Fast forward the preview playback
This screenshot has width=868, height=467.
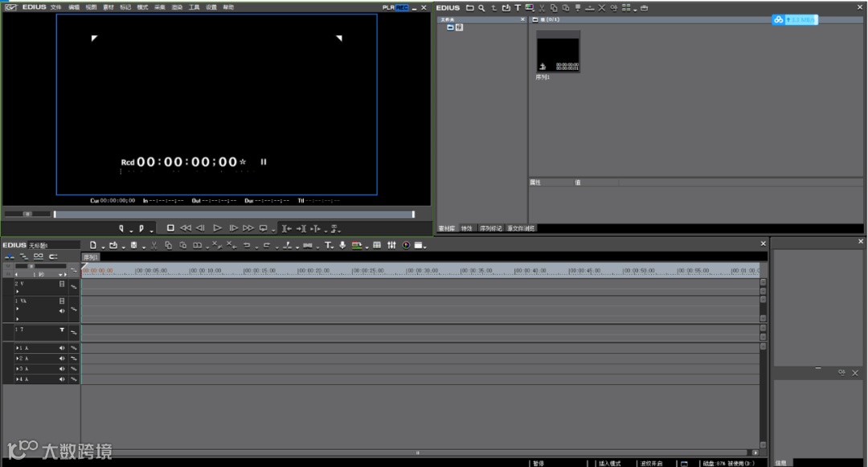pyautogui.click(x=248, y=228)
